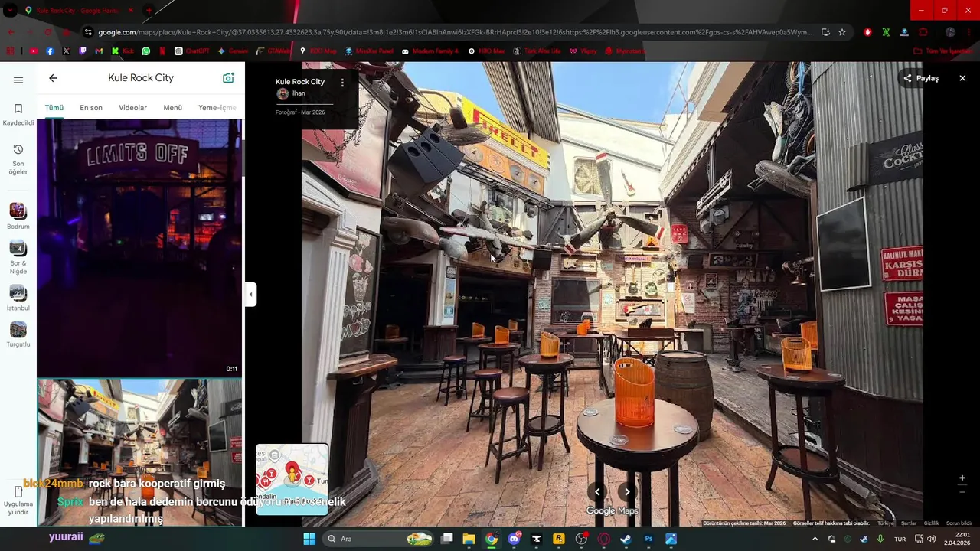The width and height of the screenshot is (980, 551).
Task: Open the Limits Off video thumbnail
Action: point(139,248)
